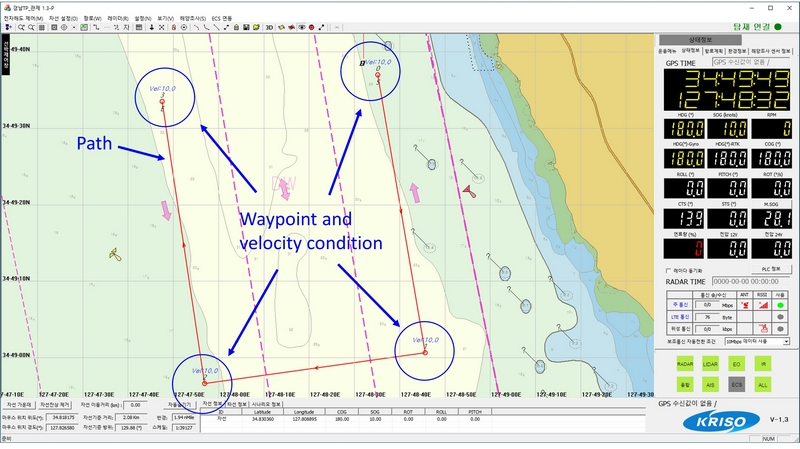The height and width of the screenshot is (449, 800).
Task: Toggle the grid toolbar icon
Action: [x=42, y=28]
